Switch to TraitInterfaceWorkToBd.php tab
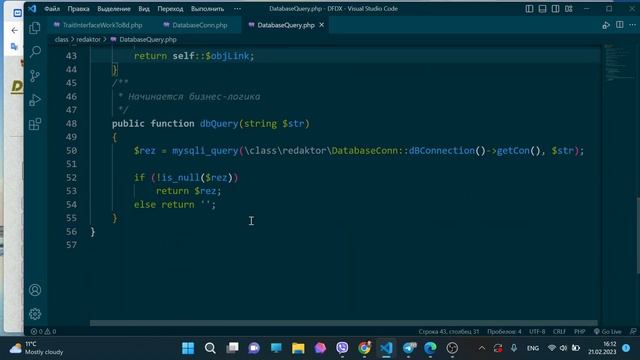 [98, 25]
